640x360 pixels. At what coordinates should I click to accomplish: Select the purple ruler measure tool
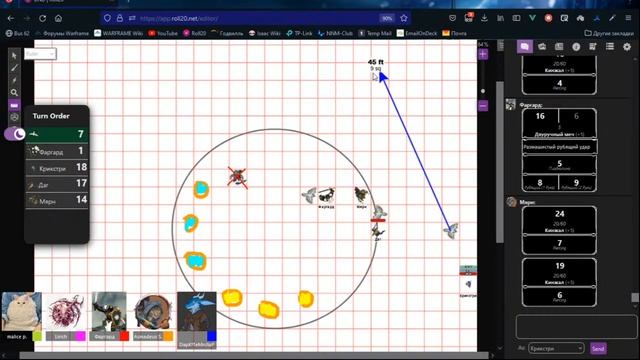tap(14, 105)
